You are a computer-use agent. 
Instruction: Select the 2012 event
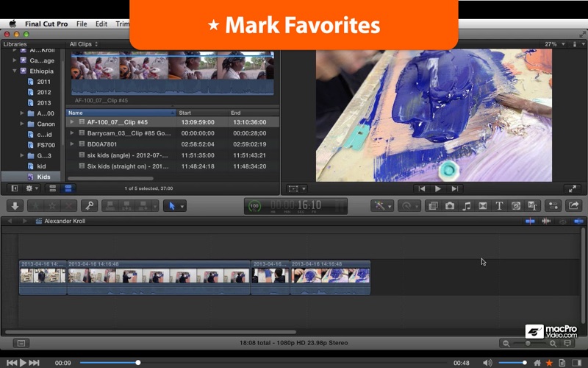(x=43, y=92)
